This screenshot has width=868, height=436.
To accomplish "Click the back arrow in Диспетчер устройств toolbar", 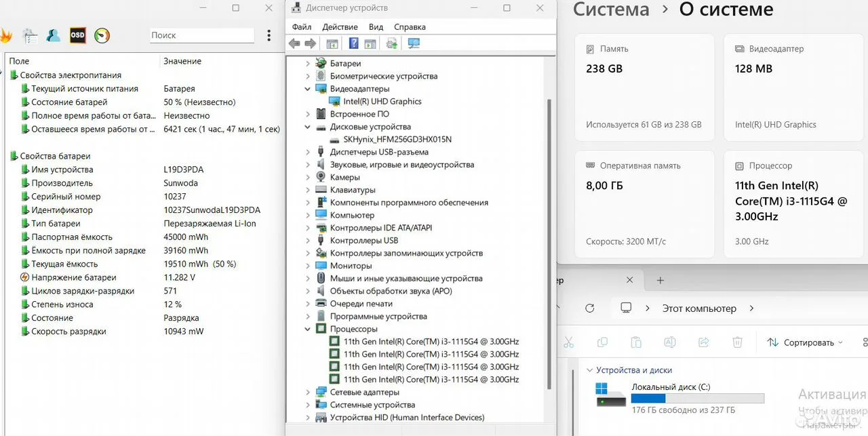I will tap(294, 43).
